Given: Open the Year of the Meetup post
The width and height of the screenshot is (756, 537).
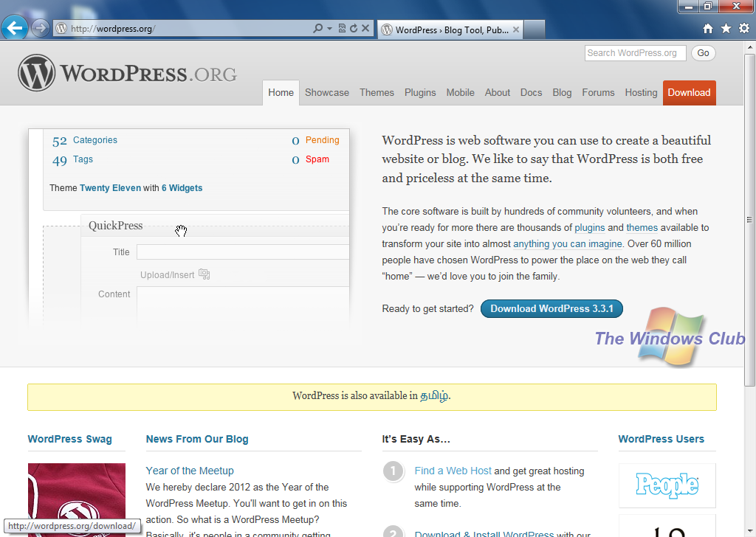Looking at the screenshot, I should (x=190, y=471).
